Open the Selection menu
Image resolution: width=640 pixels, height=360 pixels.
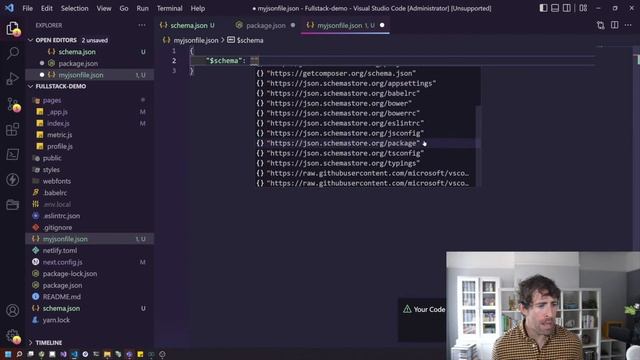click(74, 8)
